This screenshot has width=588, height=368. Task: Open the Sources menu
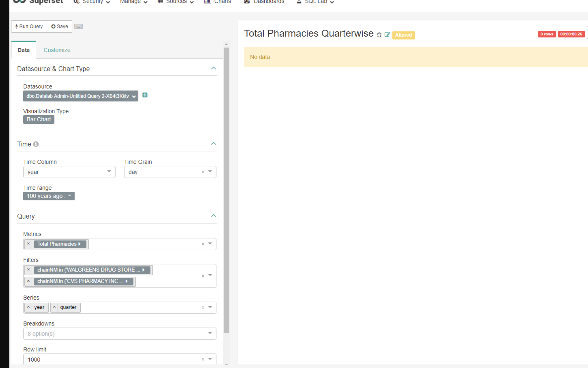point(176,2)
